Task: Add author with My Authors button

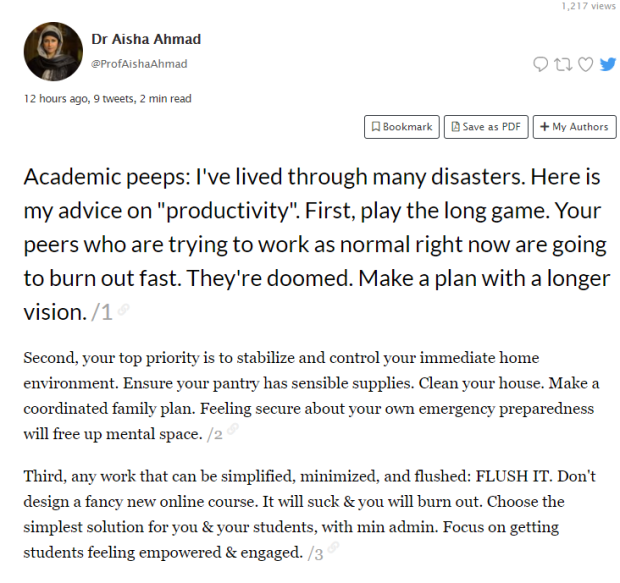Action: pos(573,127)
